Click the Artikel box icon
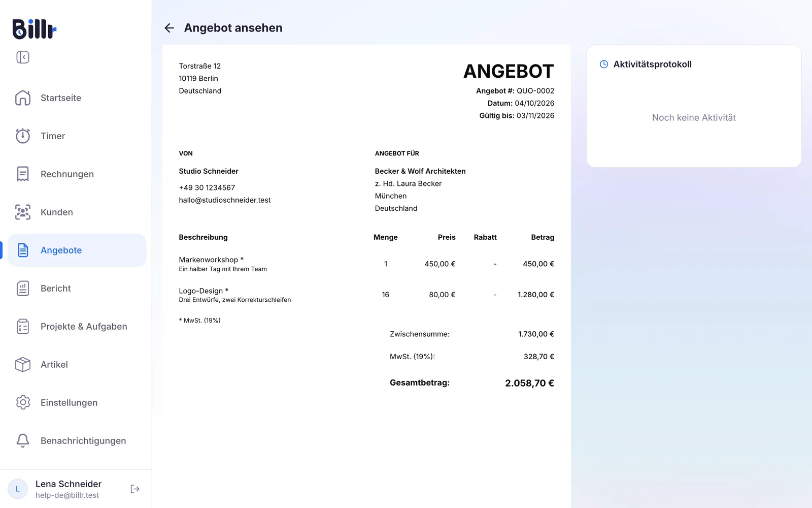Screen dimensions: 812x508 coord(23,365)
